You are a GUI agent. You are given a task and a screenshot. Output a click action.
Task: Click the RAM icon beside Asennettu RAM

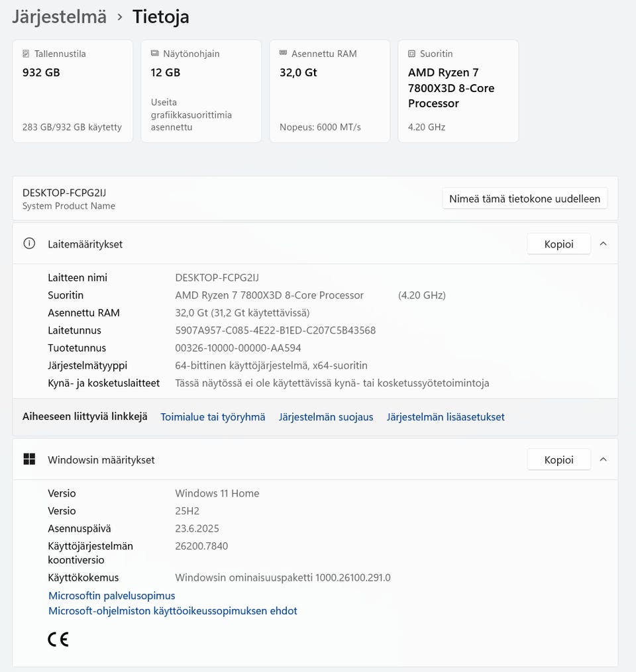point(283,54)
